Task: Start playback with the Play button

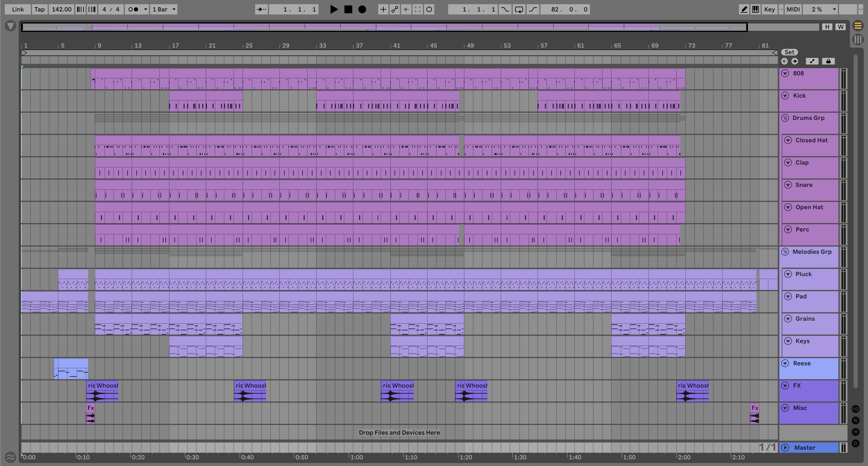Action: point(334,9)
